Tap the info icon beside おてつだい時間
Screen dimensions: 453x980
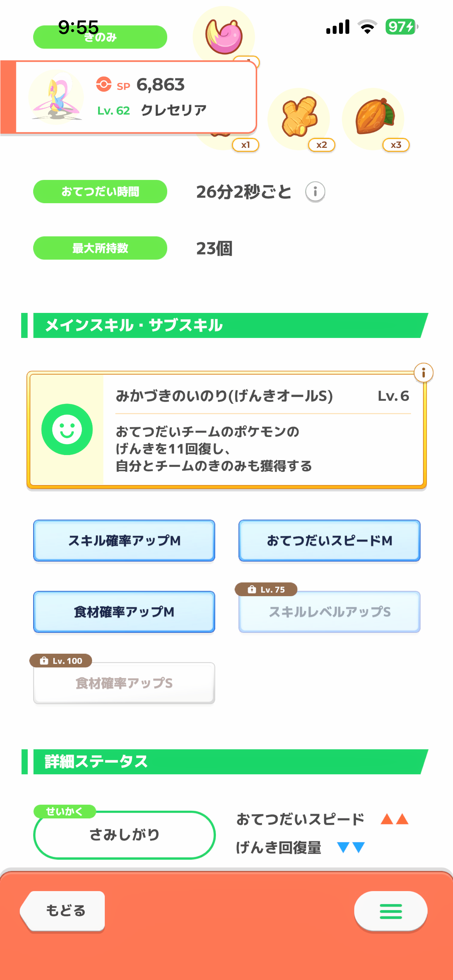coord(315,191)
